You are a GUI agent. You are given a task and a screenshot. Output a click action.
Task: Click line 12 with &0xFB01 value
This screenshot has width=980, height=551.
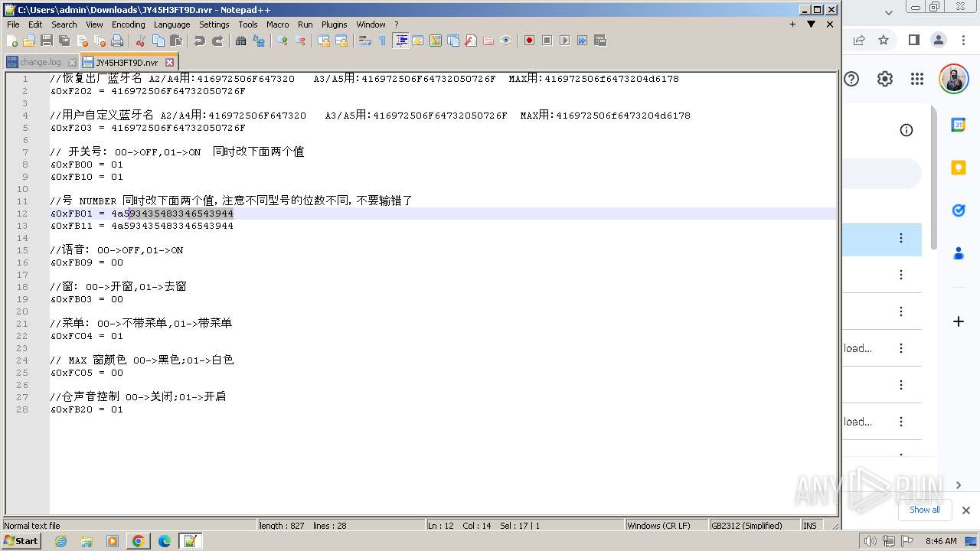443,214
